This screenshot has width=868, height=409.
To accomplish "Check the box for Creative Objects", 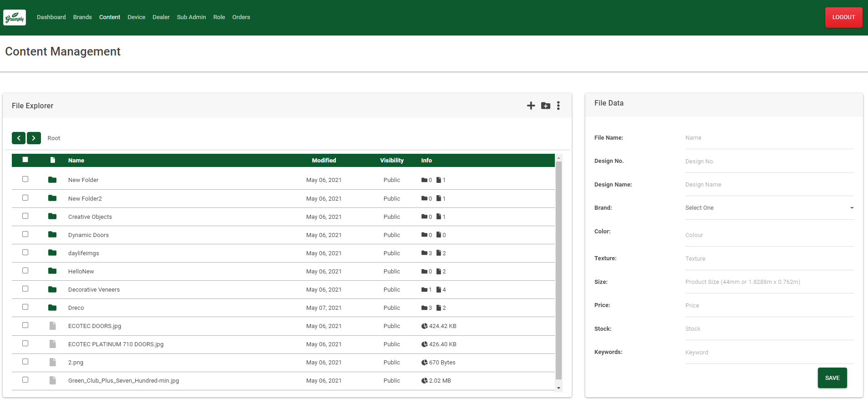I will tap(25, 216).
